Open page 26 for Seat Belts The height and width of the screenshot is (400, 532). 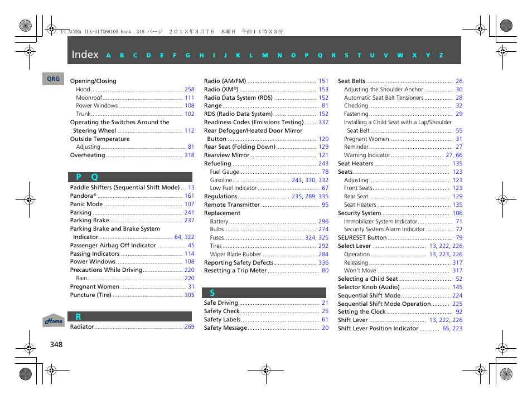459,81
